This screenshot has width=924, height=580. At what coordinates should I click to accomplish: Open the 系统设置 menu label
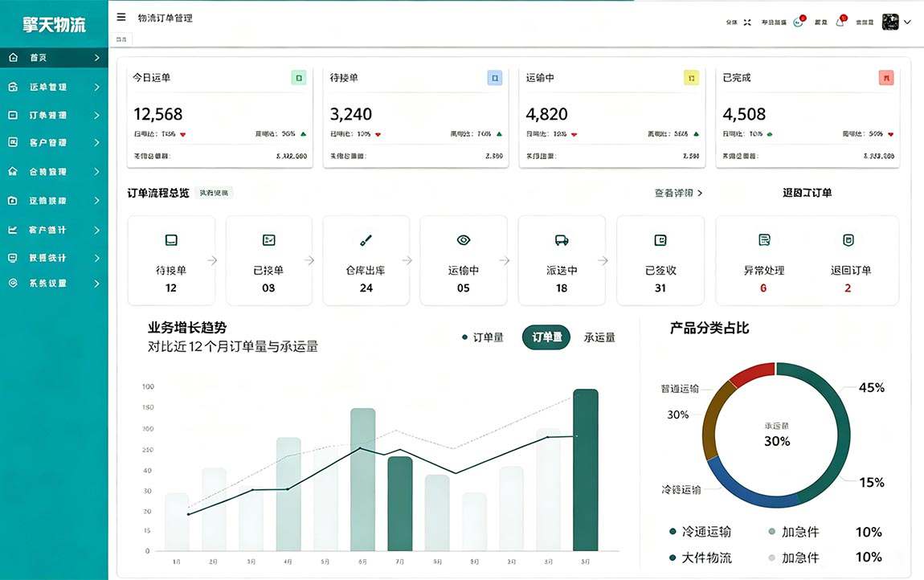click(48, 283)
